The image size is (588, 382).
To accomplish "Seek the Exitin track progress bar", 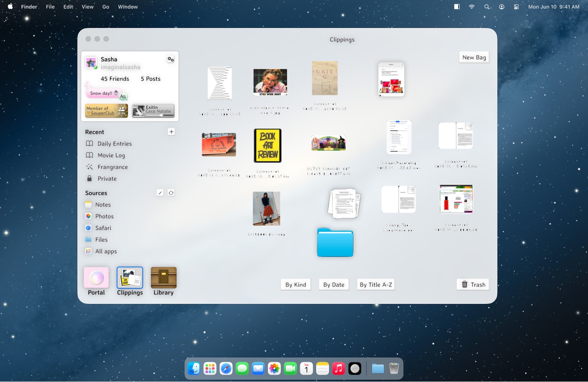I will pyautogui.click(x=160, y=115).
